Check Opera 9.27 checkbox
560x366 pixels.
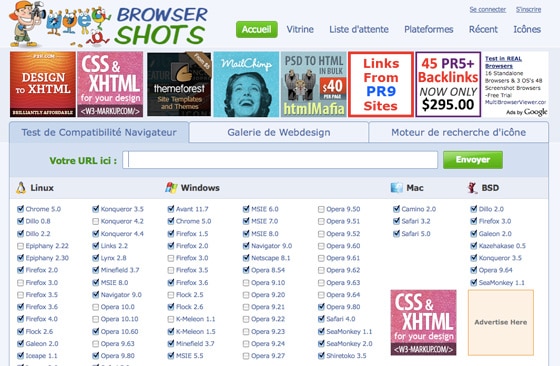pyautogui.click(x=246, y=356)
